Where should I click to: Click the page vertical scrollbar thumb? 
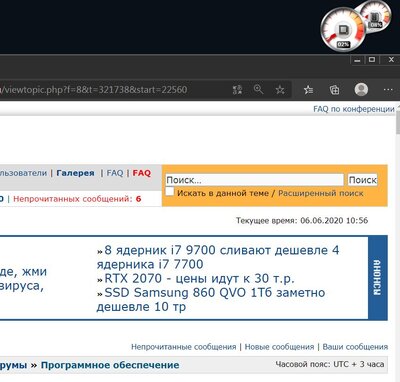(x=398, y=123)
